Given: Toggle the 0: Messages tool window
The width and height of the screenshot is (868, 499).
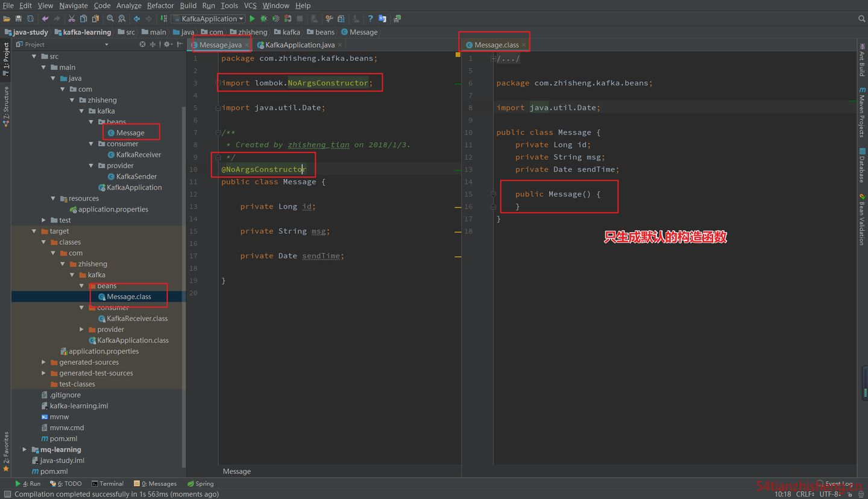Looking at the screenshot, I should pyautogui.click(x=155, y=483).
